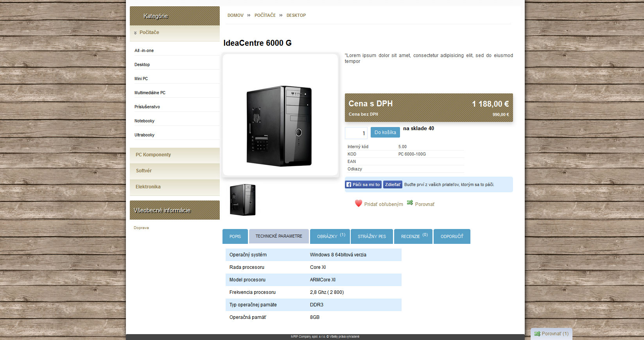
Task: Switch to OBRÁZKY (1) tab
Action: click(x=330, y=236)
